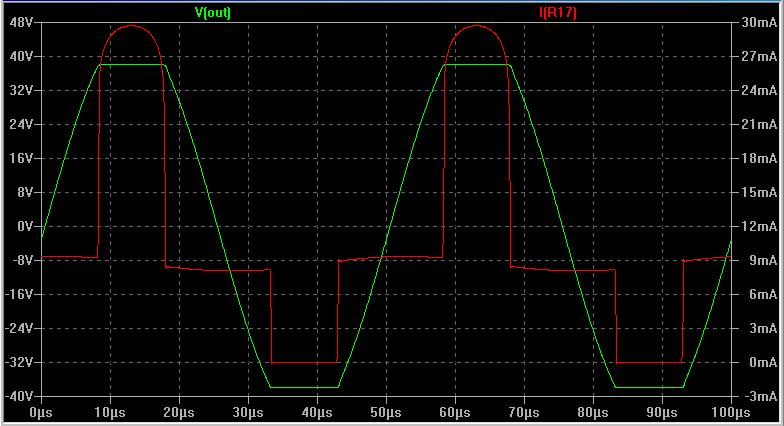The height and width of the screenshot is (426, 784).
Task: Click the 20µs time axis label
Action: point(179,412)
